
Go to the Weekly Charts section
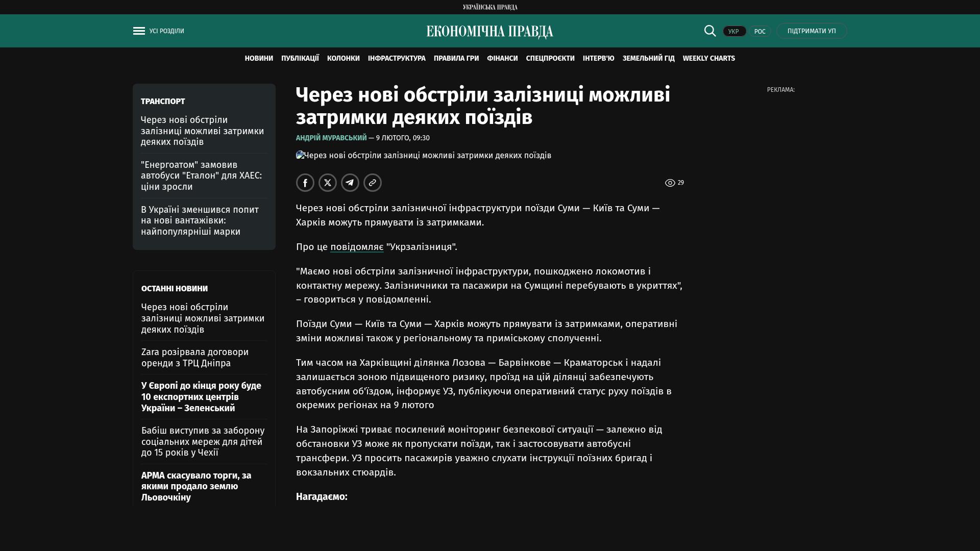pos(708,59)
